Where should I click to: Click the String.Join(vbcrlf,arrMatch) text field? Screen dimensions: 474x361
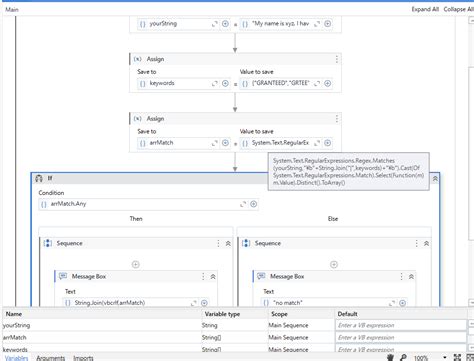tap(135, 303)
